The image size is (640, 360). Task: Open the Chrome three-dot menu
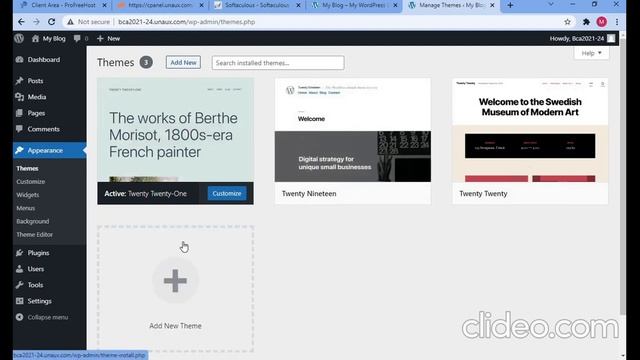click(617, 22)
